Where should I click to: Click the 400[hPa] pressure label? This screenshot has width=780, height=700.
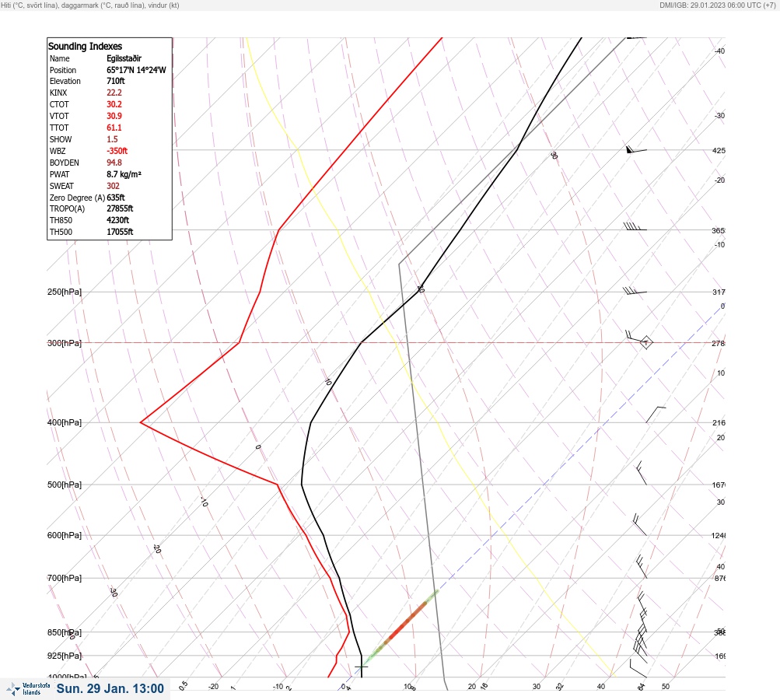coord(65,422)
